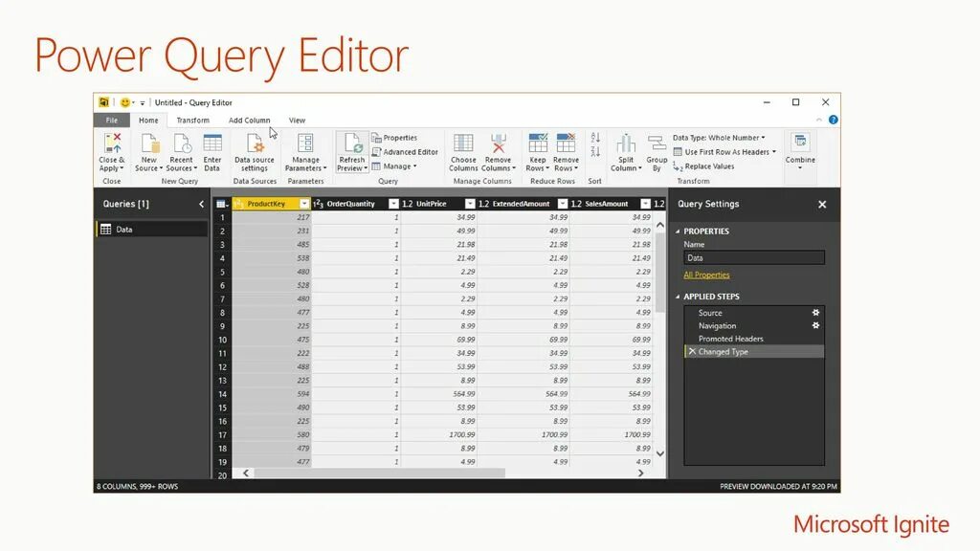This screenshot has height=551, width=980.
Task: Select the Data query in Queries pane
Action: pos(152,230)
